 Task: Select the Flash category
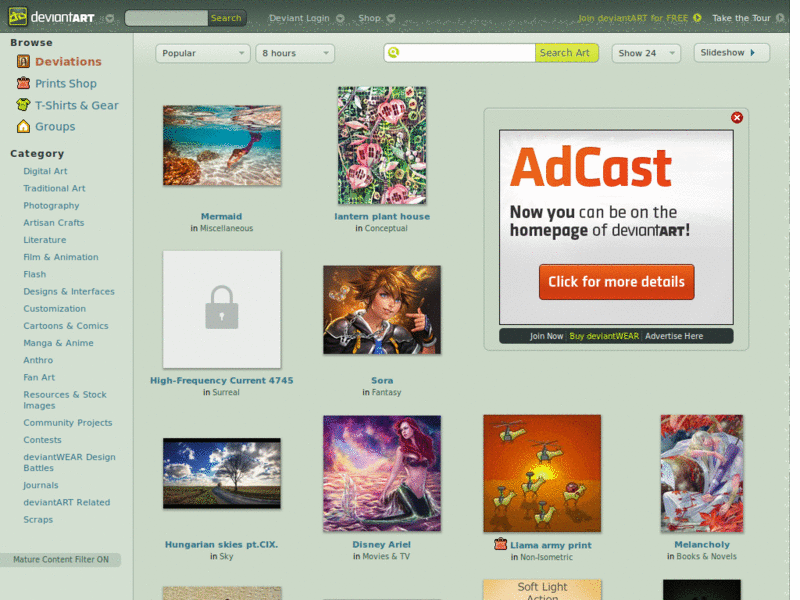click(x=35, y=274)
